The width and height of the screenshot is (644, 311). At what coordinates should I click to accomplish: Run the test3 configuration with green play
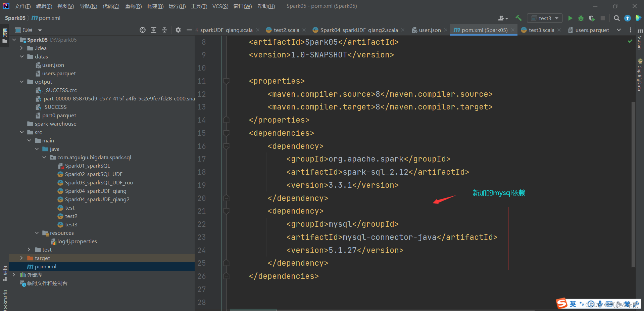pos(570,18)
